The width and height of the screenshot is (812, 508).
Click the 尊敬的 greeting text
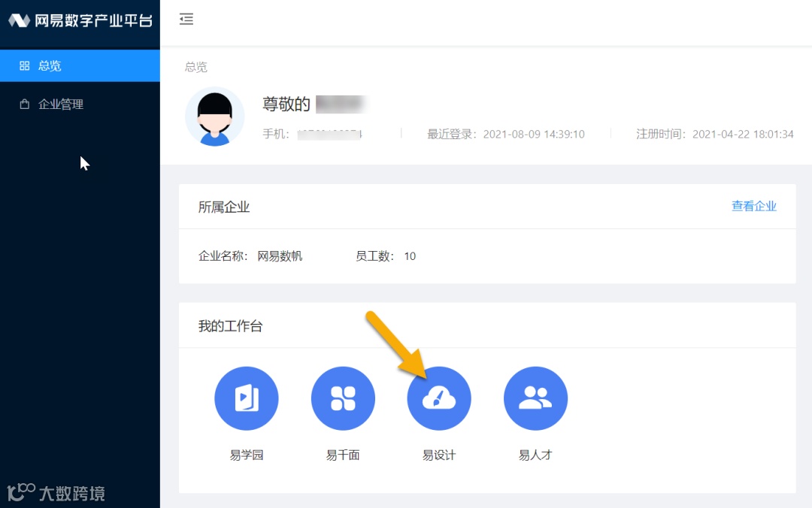[286, 104]
